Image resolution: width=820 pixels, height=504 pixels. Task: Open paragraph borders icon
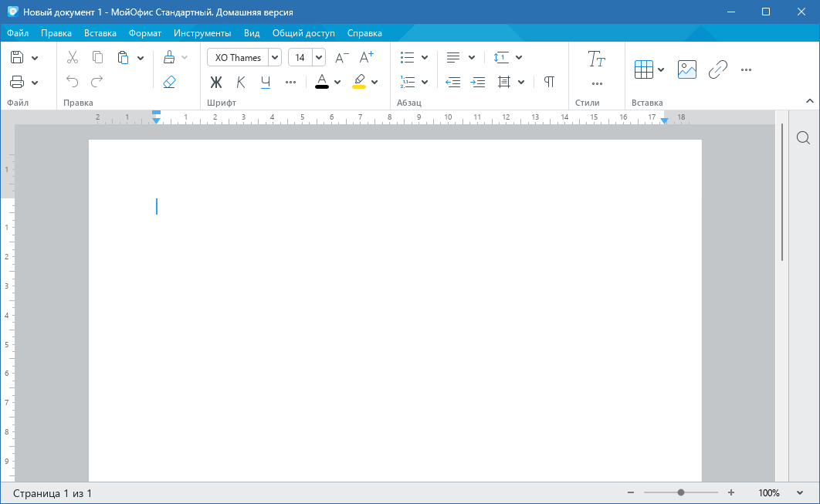(x=504, y=82)
